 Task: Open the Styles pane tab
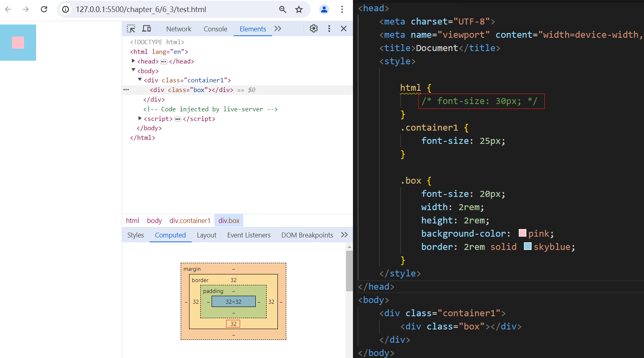coord(136,235)
